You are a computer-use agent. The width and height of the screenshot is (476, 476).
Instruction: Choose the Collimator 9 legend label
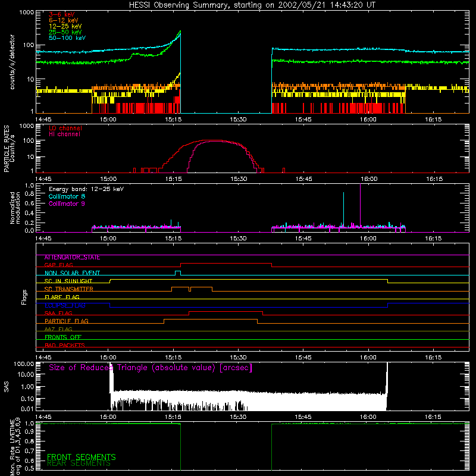coord(67,203)
